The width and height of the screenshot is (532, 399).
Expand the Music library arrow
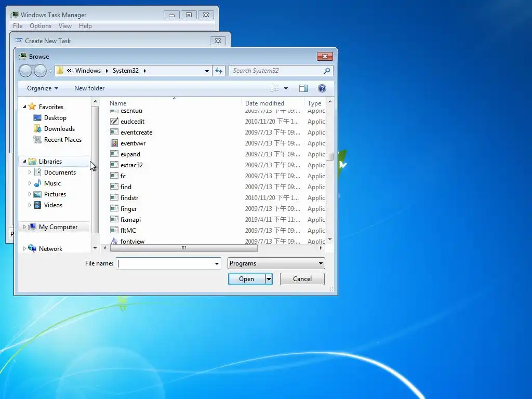[x=30, y=183]
